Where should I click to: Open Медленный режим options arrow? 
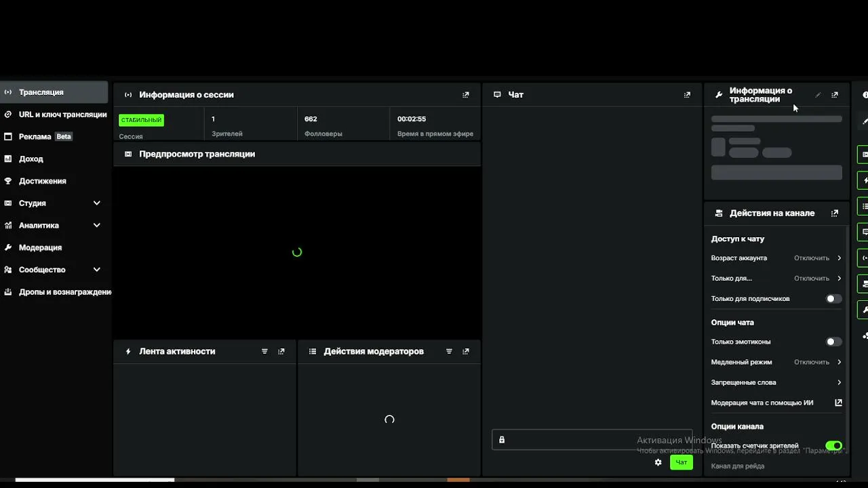839,362
